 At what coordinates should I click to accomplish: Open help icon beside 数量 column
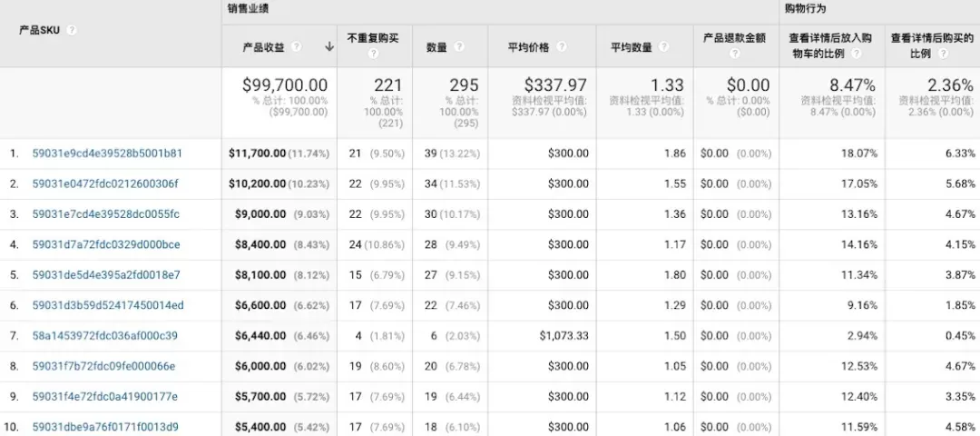point(459,47)
